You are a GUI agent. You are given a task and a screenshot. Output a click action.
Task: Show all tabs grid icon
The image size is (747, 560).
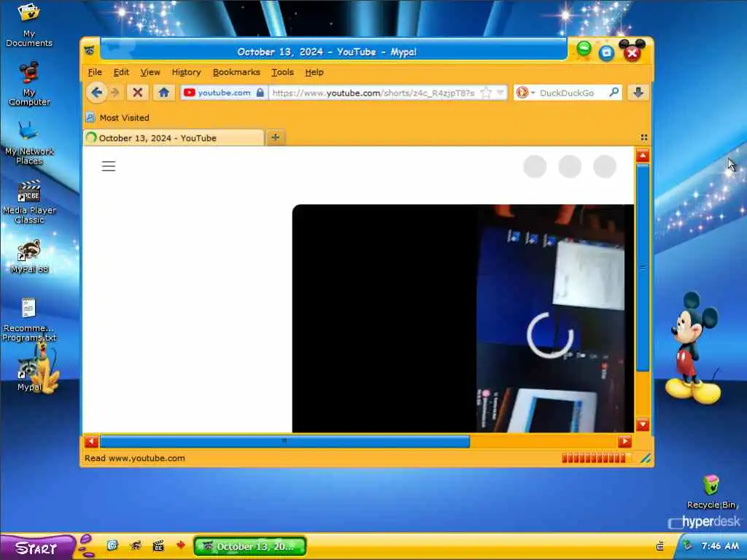(x=643, y=138)
